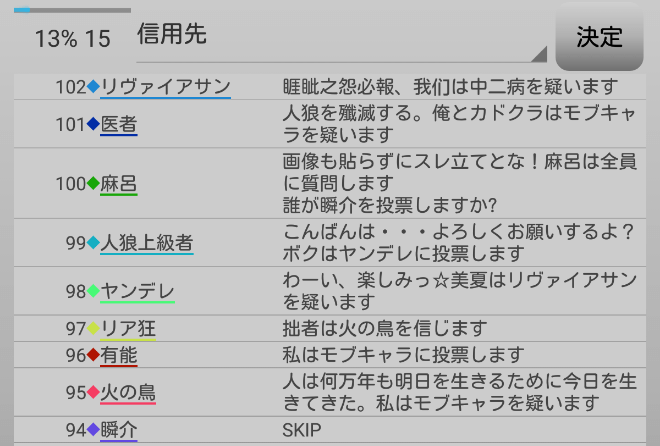Click player name 医者
This screenshot has width=660, height=446.
(x=119, y=125)
